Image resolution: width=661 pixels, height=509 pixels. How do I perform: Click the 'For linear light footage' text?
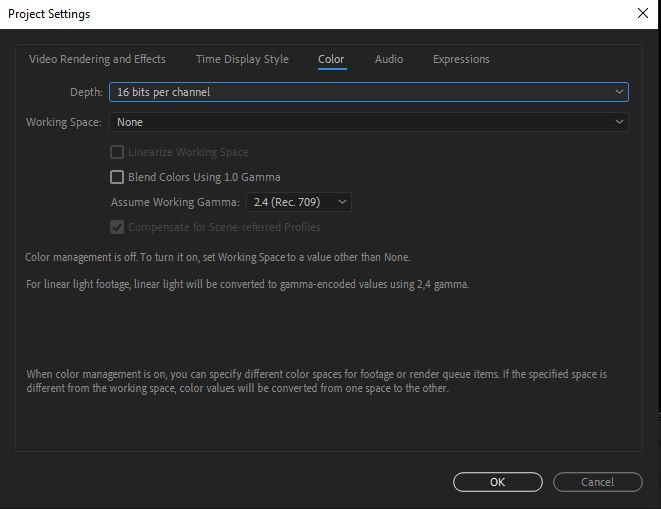pyautogui.click(x=247, y=284)
